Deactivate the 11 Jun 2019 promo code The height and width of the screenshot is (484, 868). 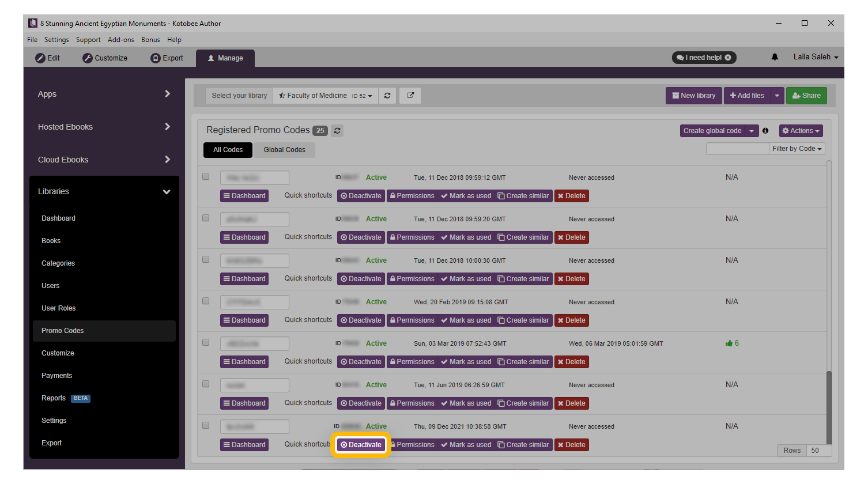(361, 403)
